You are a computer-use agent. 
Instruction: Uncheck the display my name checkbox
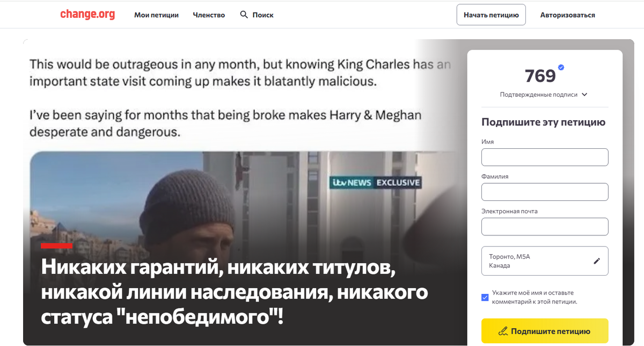[485, 297]
